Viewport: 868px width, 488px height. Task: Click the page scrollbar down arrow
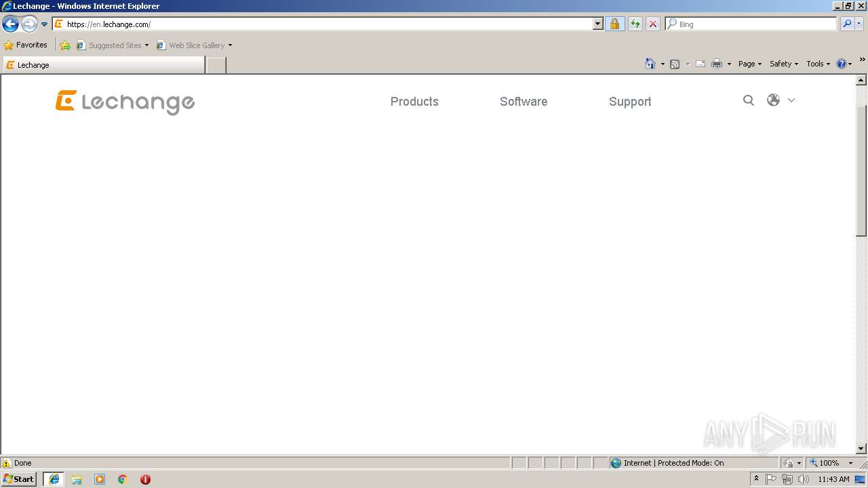[861, 448]
